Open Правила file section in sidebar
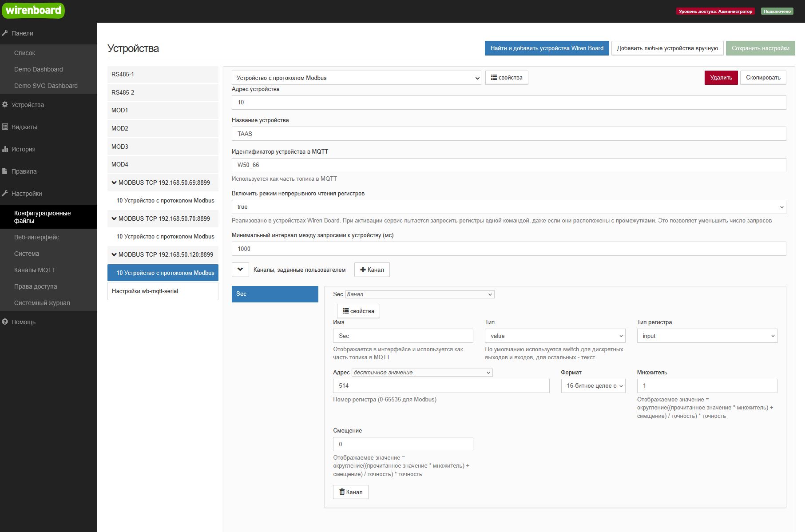 coord(24,171)
